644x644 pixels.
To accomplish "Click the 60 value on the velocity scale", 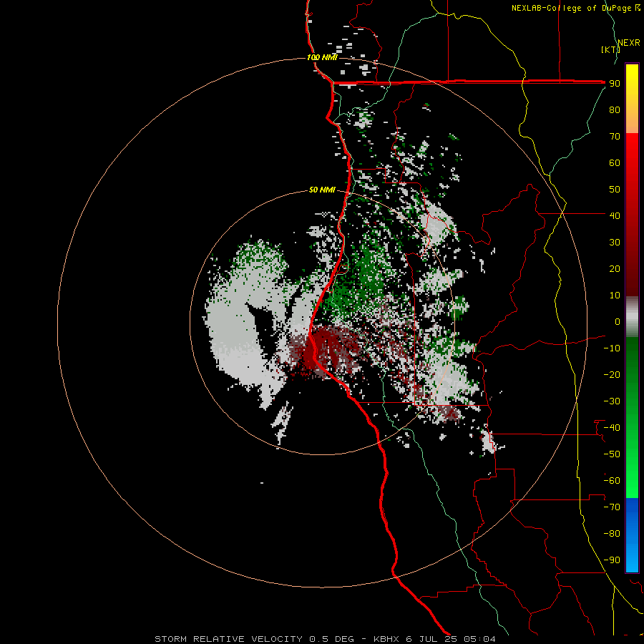I will pos(615,162).
